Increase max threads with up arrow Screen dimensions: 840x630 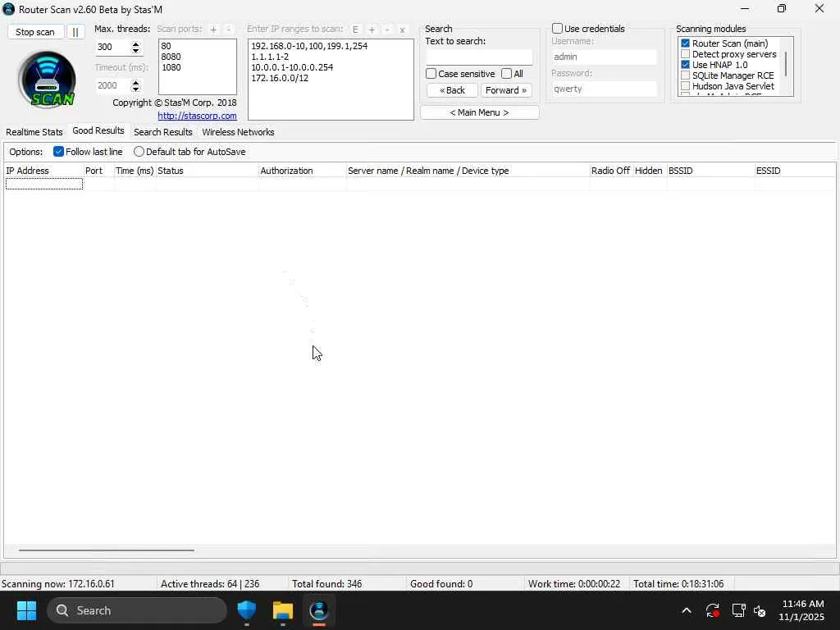click(136, 44)
